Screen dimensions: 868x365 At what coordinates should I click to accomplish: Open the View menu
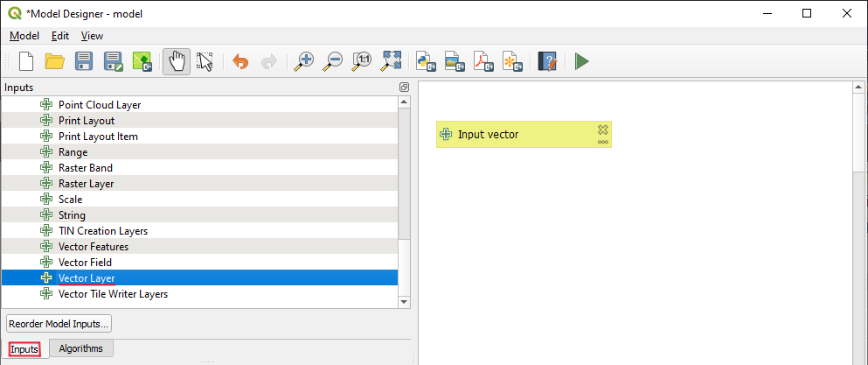(92, 36)
